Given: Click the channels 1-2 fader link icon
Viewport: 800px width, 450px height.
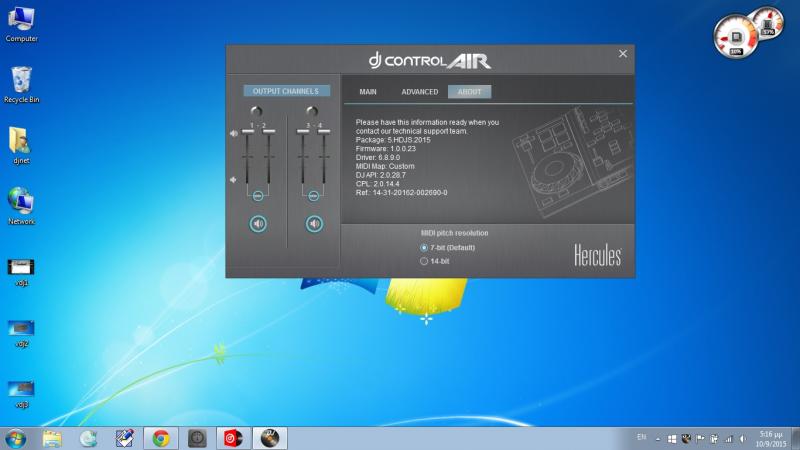Looking at the screenshot, I should (x=258, y=196).
